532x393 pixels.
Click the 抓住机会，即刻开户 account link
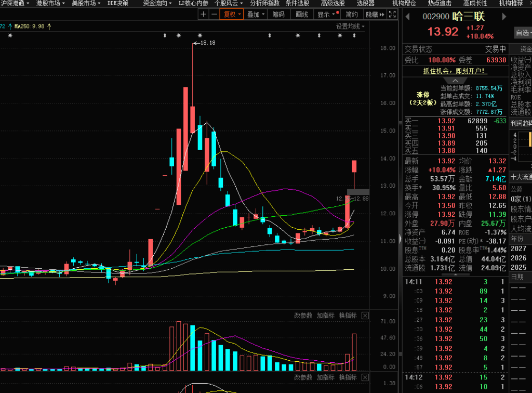coord(455,71)
